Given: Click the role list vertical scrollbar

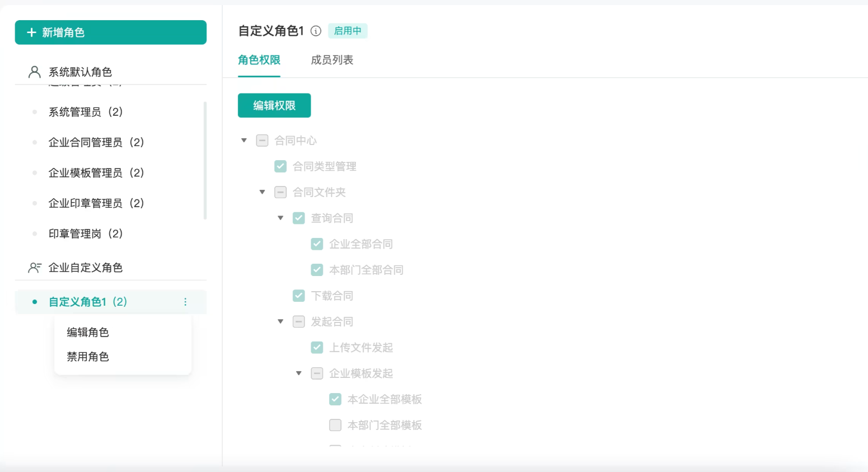Looking at the screenshot, I should (205, 161).
